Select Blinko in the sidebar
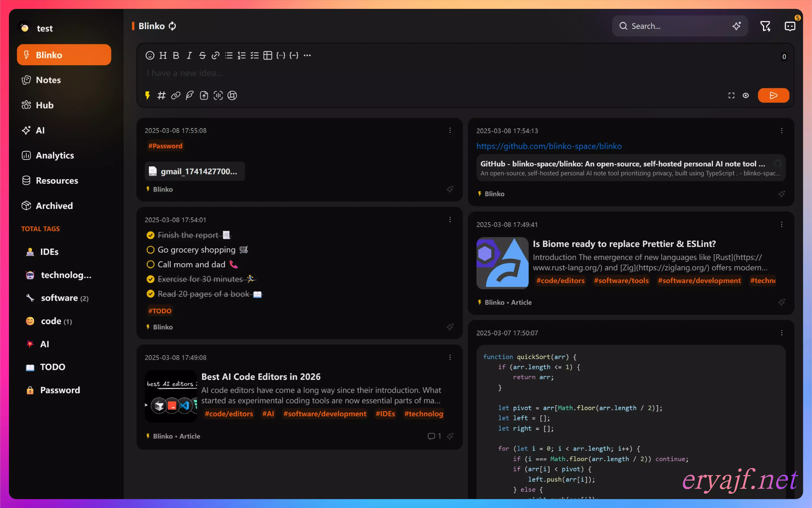812x508 pixels. point(64,55)
